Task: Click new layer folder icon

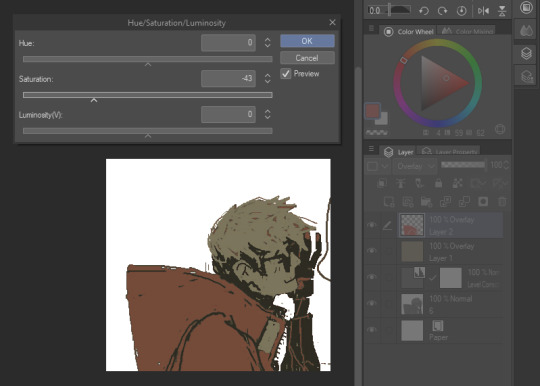Action: [426, 201]
